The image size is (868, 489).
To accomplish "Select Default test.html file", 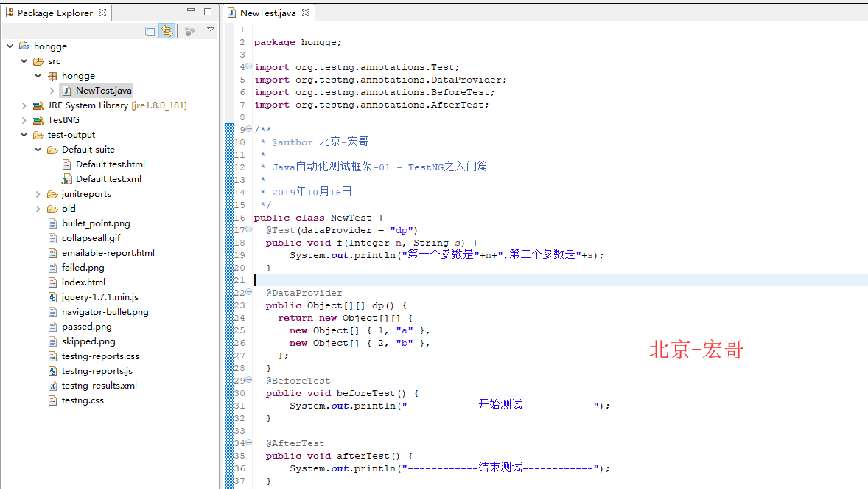I will (x=111, y=164).
